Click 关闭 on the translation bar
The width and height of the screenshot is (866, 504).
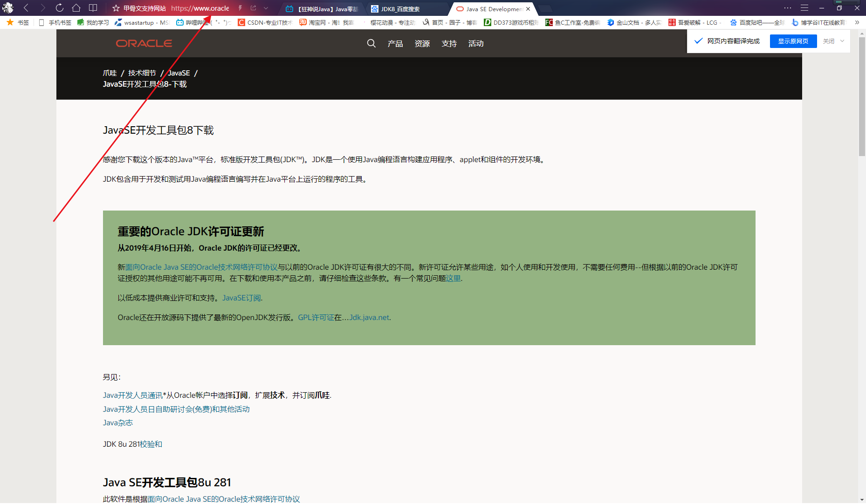[829, 41]
